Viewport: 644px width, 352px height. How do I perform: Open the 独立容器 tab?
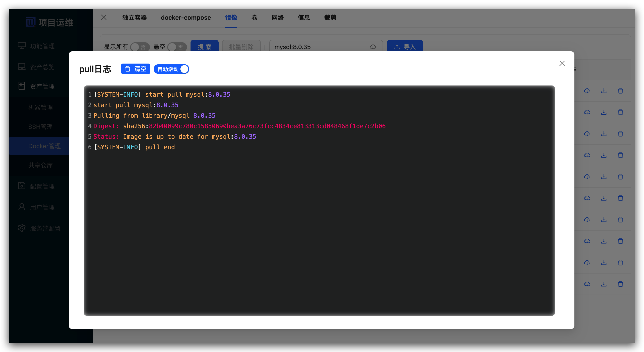(x=134, y=18)
